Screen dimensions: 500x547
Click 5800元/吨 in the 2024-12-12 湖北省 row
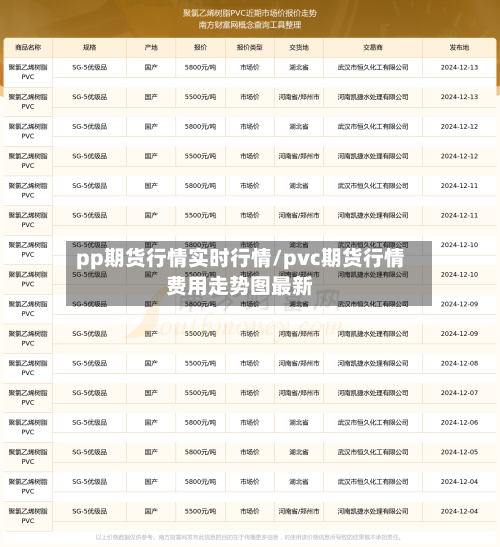click(x=200, y=127)
